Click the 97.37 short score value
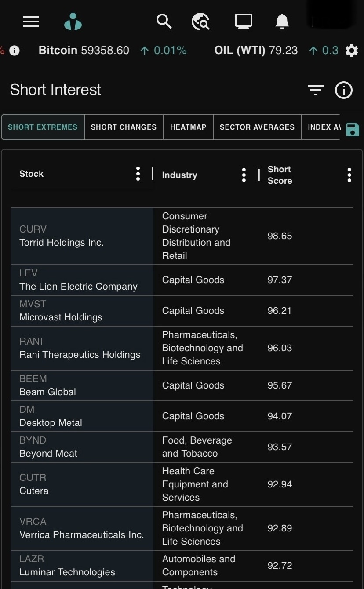This screenshot has height=589, width=364. 280,280
